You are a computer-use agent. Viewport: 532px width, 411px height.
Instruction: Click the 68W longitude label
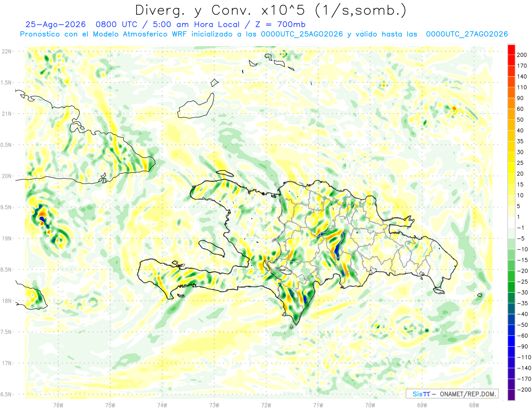[x=474, y=405]
